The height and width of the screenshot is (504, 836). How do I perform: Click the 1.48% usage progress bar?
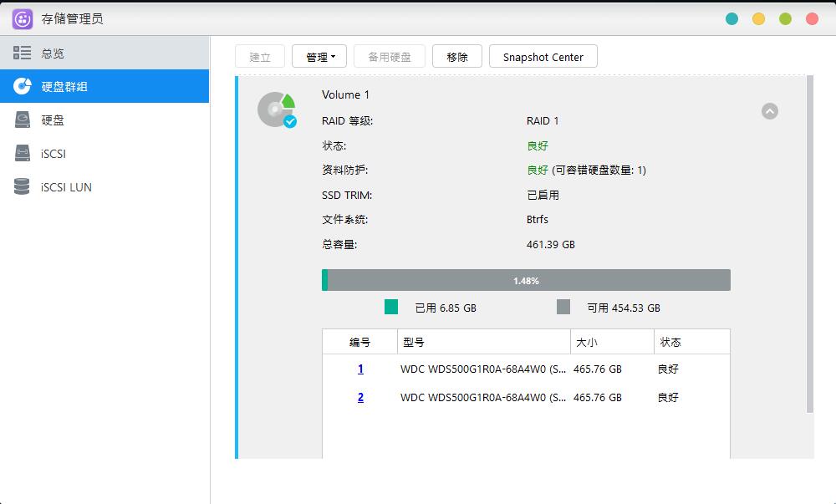[525, 279]
